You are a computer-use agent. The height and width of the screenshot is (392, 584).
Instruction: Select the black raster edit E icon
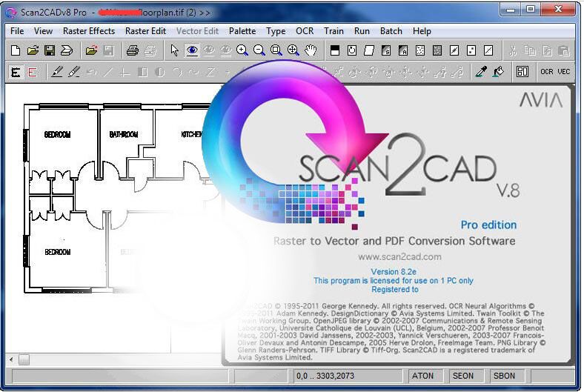click(x=15, y=72)
